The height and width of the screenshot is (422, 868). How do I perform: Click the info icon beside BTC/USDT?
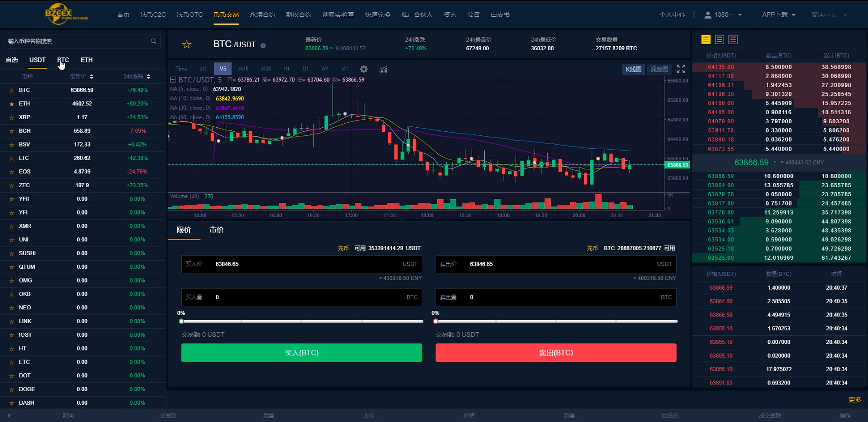pos(263,46)
